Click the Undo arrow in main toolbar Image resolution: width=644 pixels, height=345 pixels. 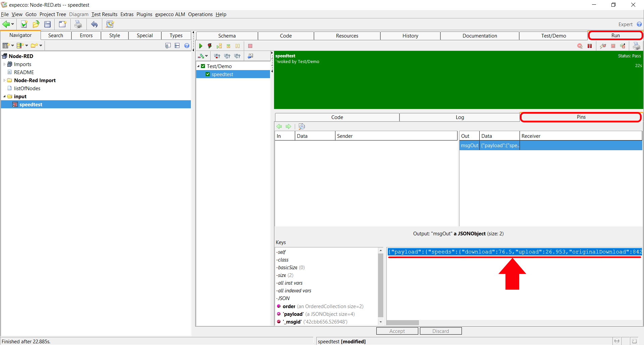pyautogui.click(x=95, y=24)
